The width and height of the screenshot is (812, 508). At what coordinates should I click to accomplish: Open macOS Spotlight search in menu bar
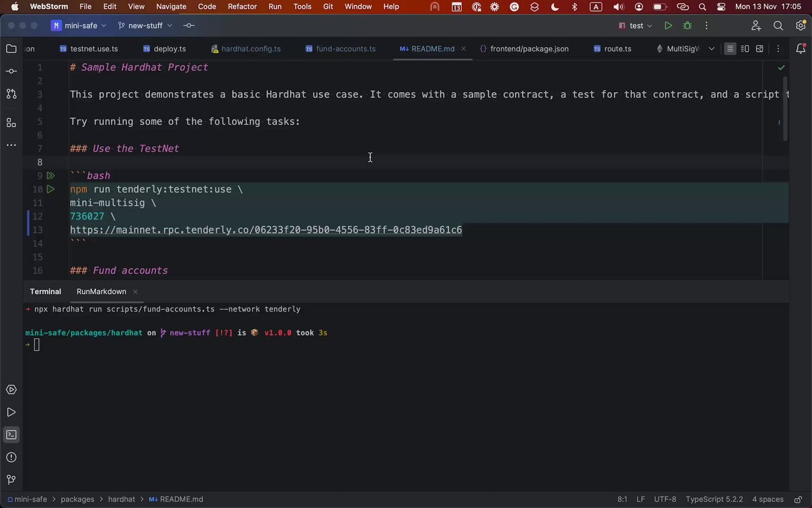pos(702,7)
